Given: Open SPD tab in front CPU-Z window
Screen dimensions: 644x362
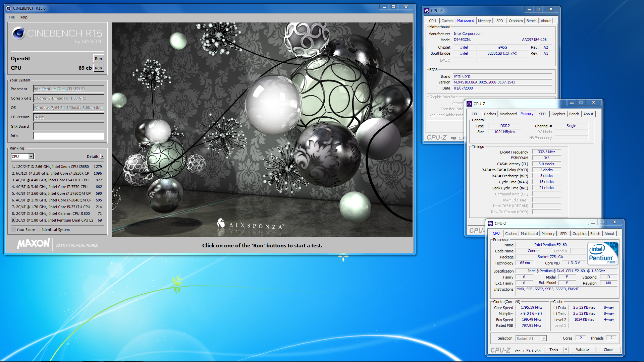Looking at the screenshot, I should pos(563,234).
